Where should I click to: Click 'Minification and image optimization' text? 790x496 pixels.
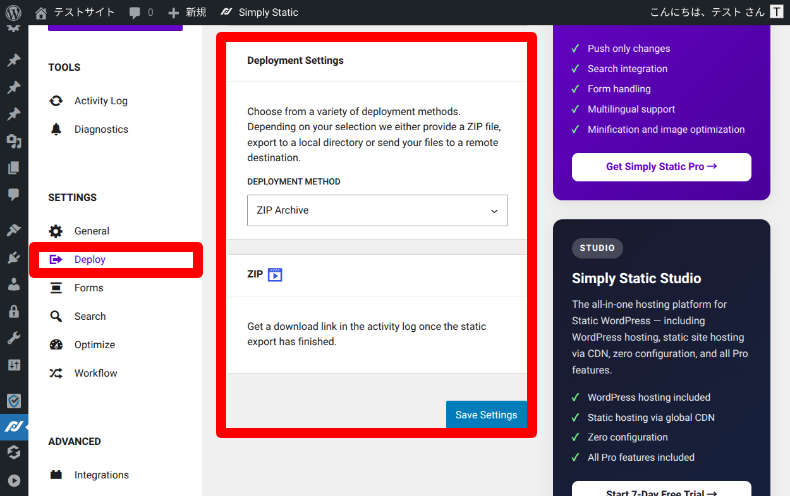(666, 130)
